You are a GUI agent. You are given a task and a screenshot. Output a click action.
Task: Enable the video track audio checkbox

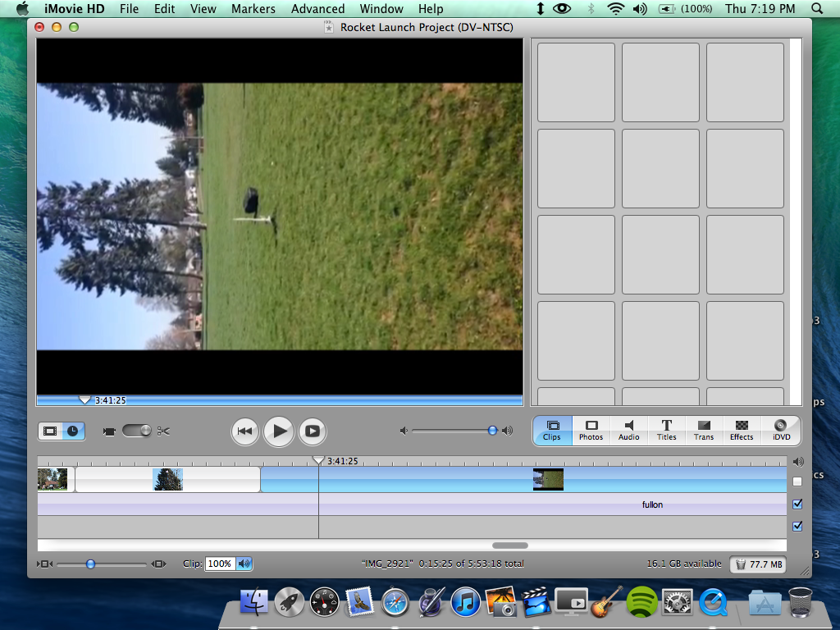797,482
